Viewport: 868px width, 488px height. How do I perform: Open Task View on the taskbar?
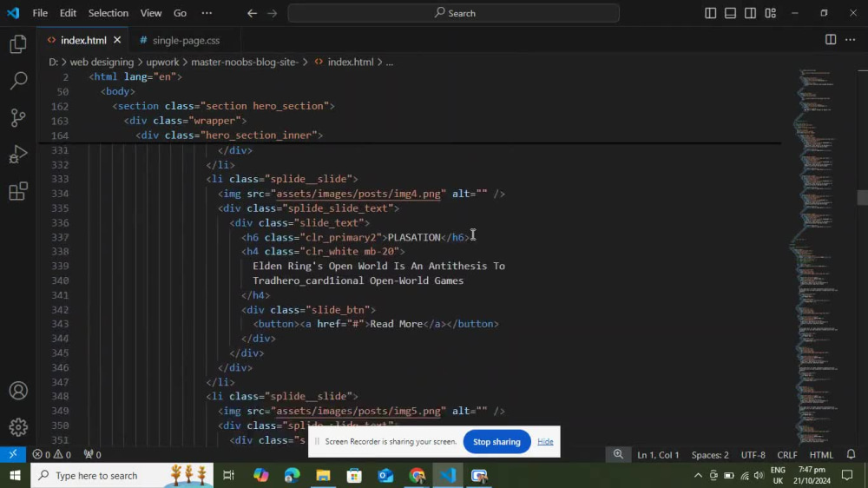228,475
